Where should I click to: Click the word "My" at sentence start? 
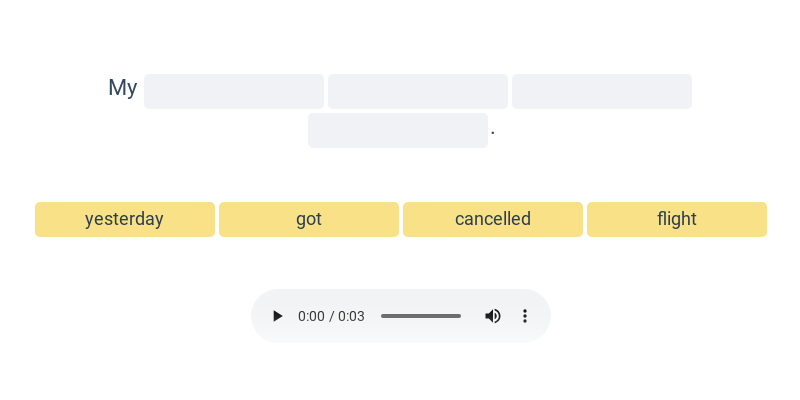[x=122, y=88]
